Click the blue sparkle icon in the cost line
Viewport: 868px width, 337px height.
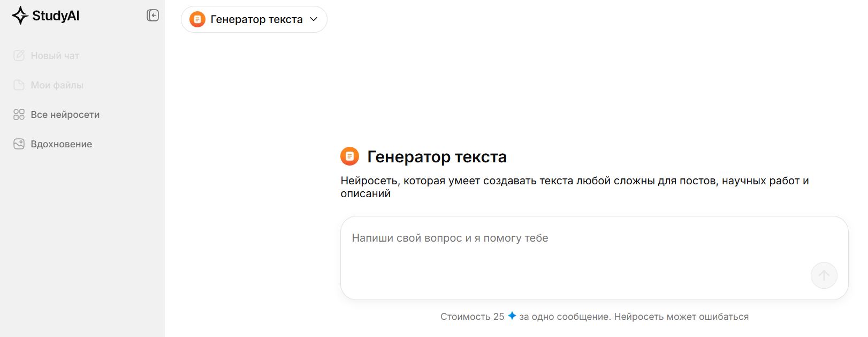tap(513, 317)
